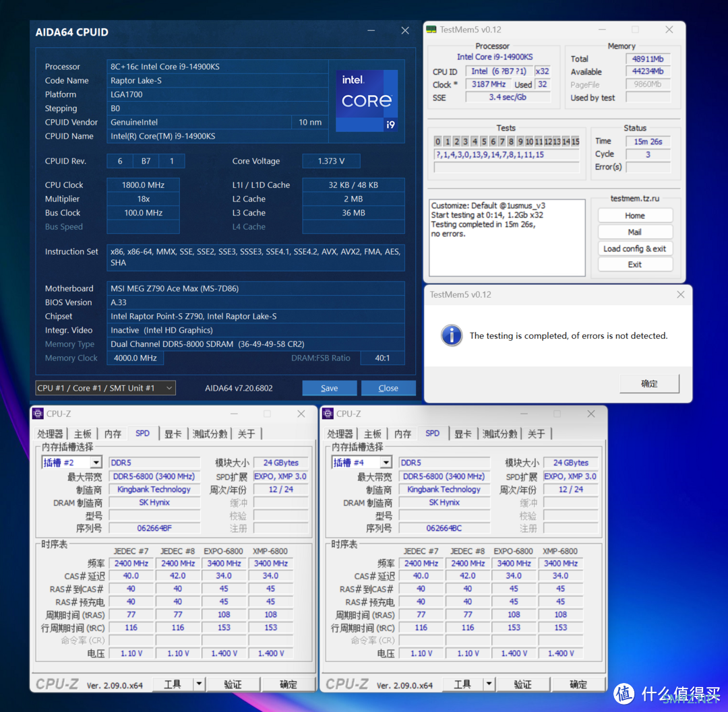Open slot #4 dropdown in right CPU-Z
Viewport: 728px width, 712px height.
(386, 463)
